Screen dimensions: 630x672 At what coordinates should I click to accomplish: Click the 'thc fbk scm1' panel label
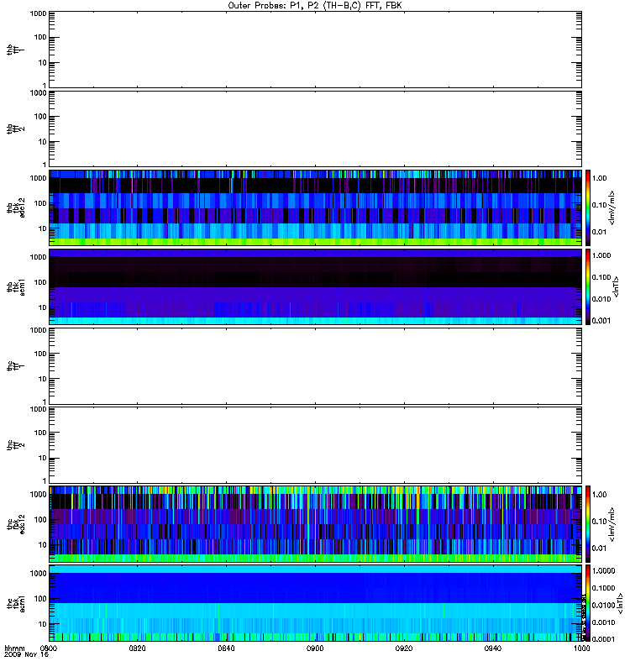pos(15,603)
